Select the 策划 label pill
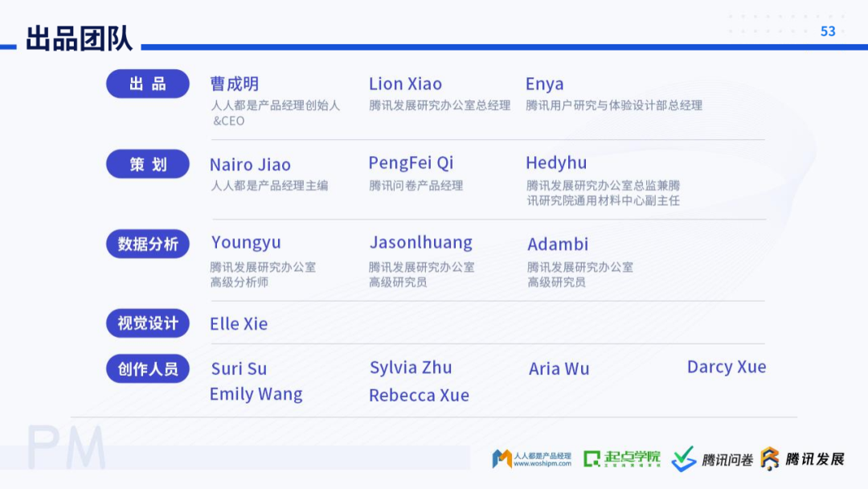Image resolution: width=868 pixels, height=489 pixels. tap(148, 164)
